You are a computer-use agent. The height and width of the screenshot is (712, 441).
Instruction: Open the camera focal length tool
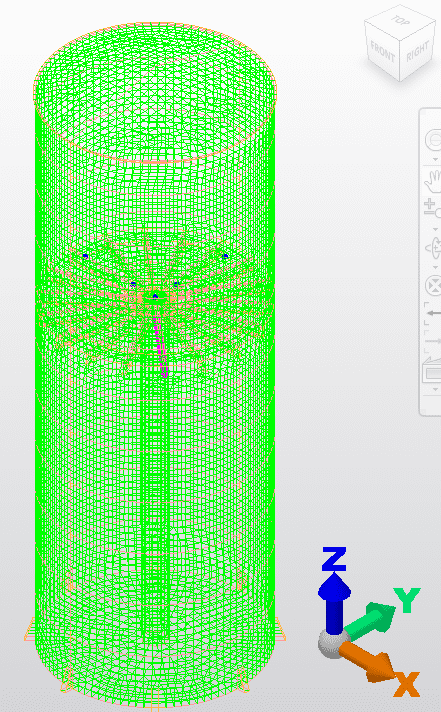coord(432,370)
